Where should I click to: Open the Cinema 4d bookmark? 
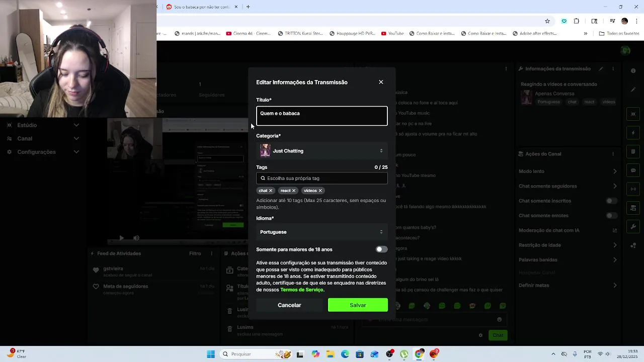(x=248, y=34)
